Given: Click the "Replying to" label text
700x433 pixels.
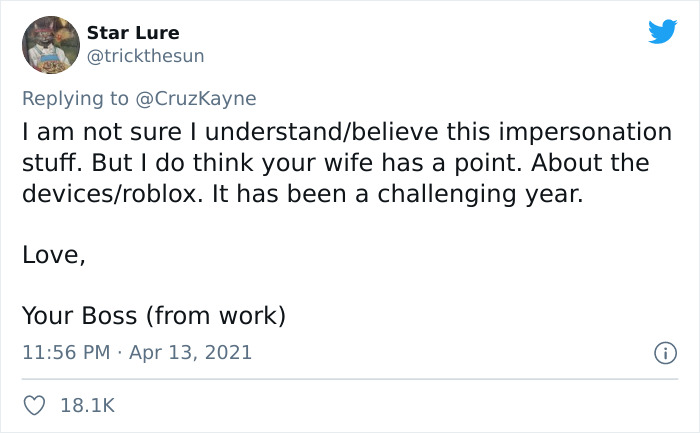Looking at the screenshot, I should (x=76, y=98).
